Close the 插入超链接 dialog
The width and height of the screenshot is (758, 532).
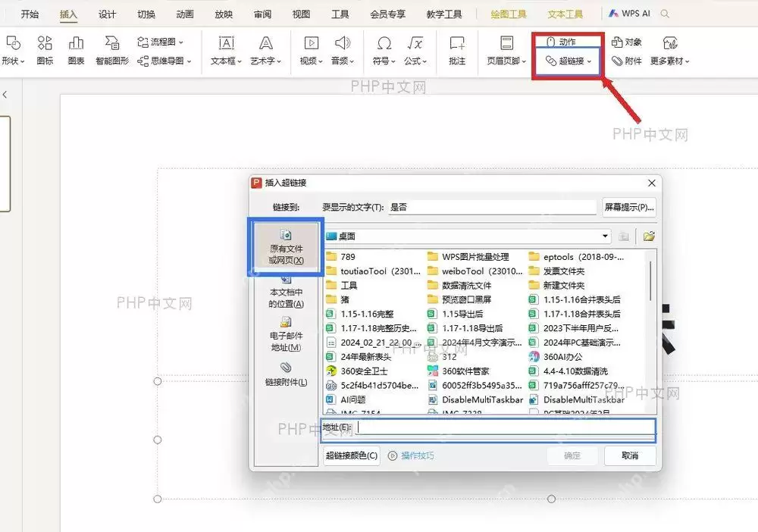tap(652, 183)
